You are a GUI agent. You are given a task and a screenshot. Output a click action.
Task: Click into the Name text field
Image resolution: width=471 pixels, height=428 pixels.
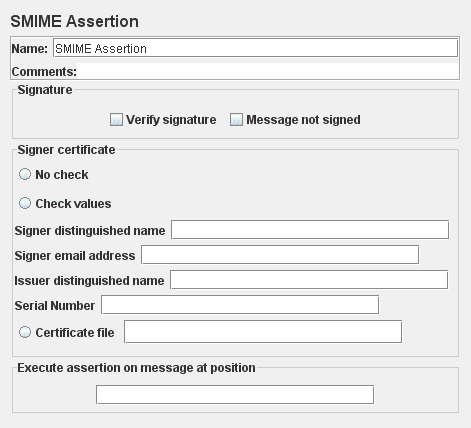tap(255, 48)
